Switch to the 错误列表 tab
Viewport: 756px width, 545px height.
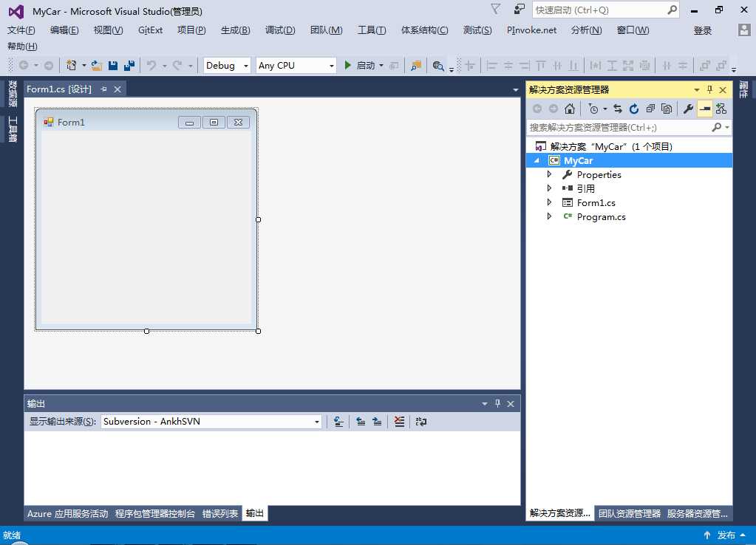[220, 513]
